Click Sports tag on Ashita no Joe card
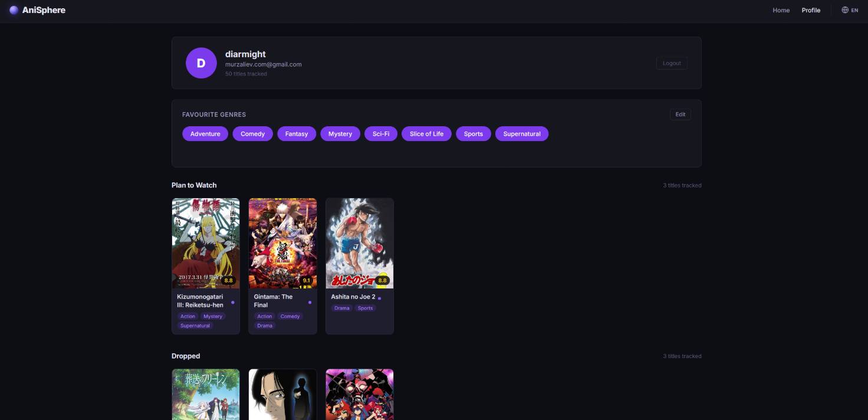 [x=366, y=308]
